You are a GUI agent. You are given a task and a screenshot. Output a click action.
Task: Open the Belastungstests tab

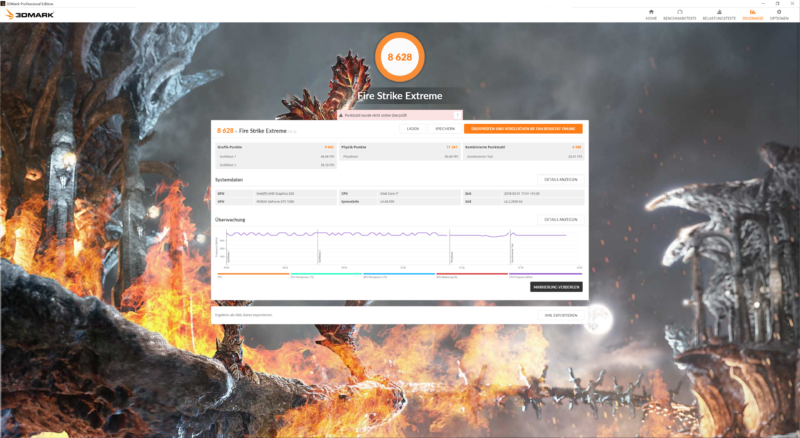tap(719, 15)
